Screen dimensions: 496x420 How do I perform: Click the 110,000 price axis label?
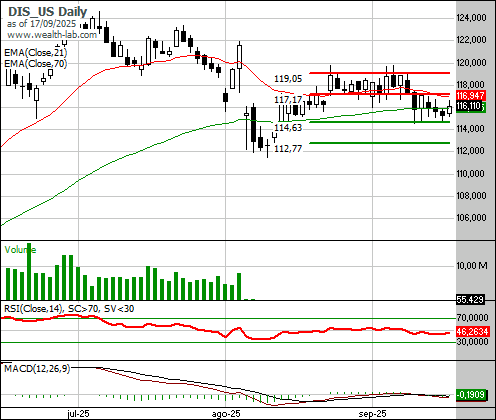click(x=471, y=174)
